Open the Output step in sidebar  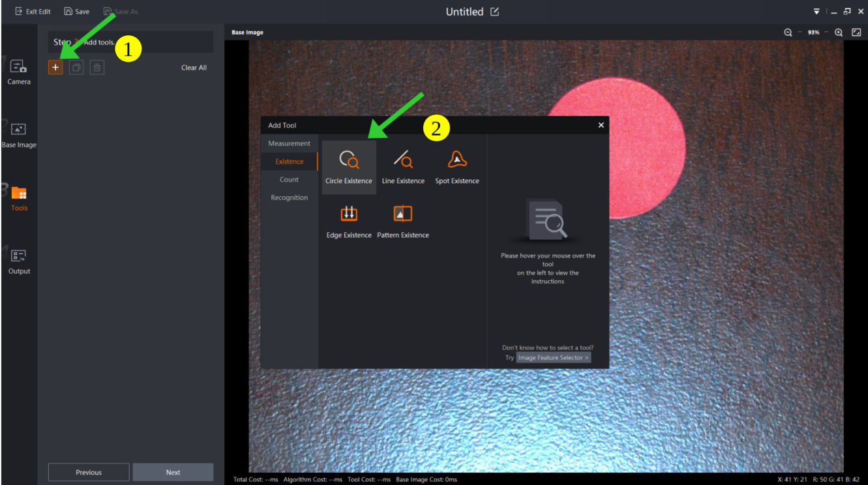point(19,261)
